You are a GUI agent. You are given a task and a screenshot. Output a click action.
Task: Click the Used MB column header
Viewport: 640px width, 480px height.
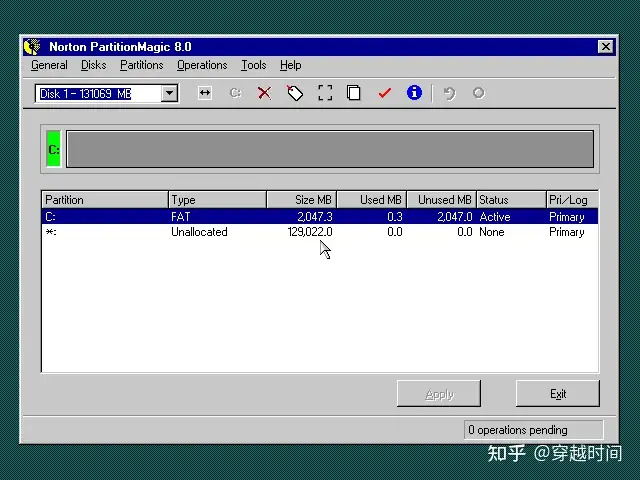[x=372, y=200]
